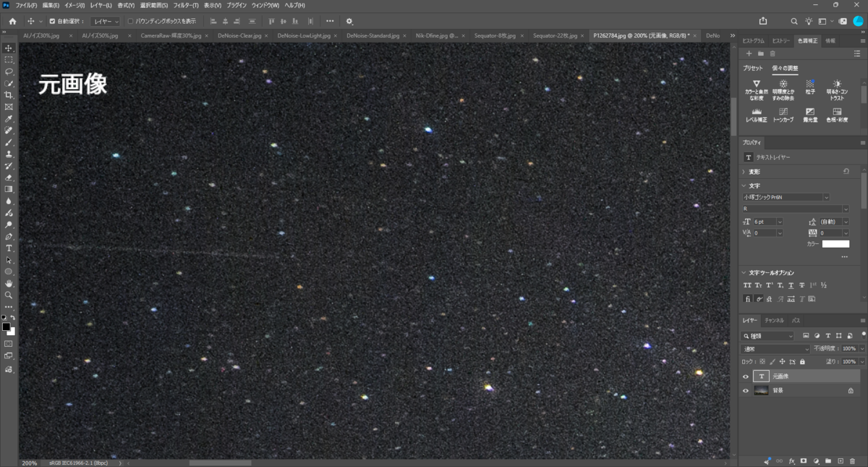Hide the 元画像 text layer
868x467 pixels.
click(x=745, y=376)
